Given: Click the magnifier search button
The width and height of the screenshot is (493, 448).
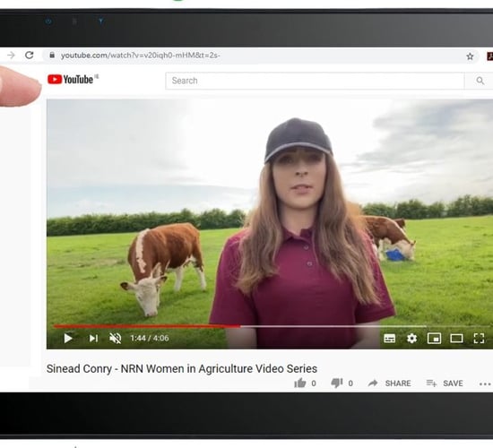Looking at the screenshot, I should [x=480, y=81].
